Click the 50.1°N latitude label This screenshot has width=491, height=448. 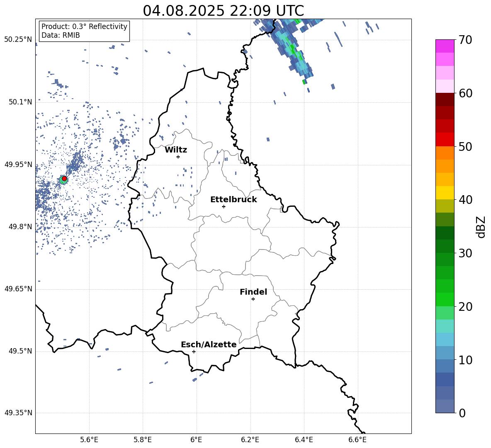pyautogui.click(x=20, y=102)
